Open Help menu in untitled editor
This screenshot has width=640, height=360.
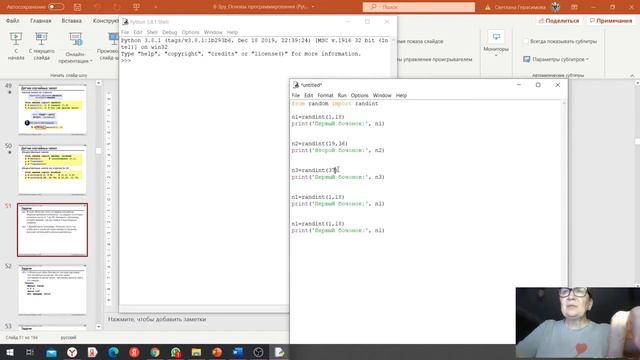point(401,95)
